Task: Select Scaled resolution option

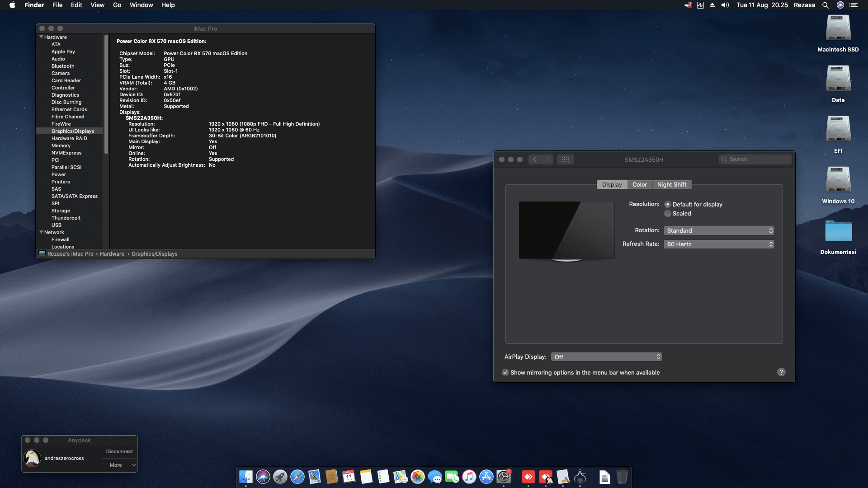Action: pos(668,213)
